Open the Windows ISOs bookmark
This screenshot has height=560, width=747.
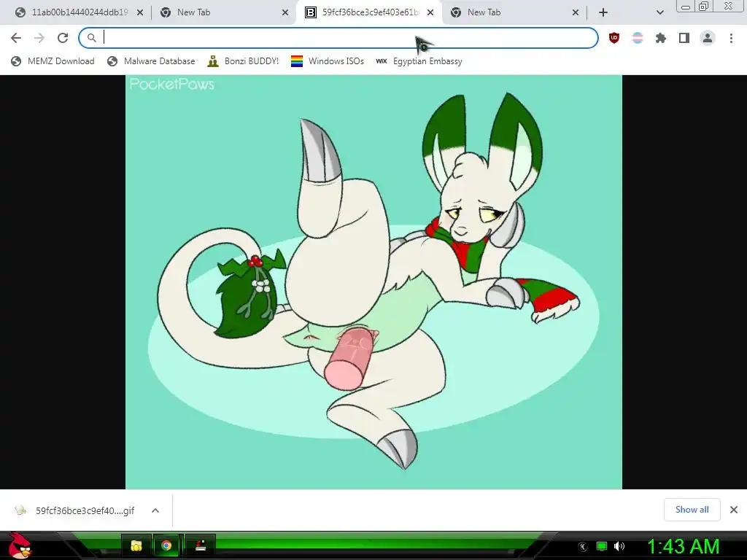pyautogui.click(x=328, y=61)
